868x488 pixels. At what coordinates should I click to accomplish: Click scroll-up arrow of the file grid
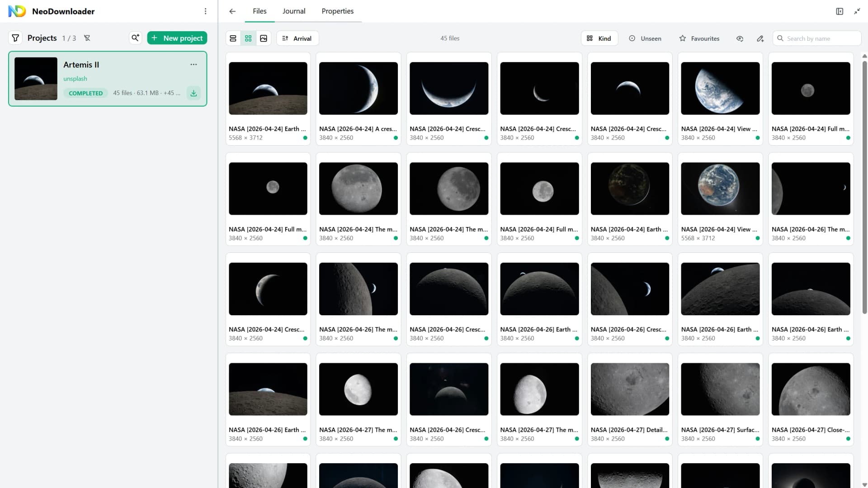pyautogui.click(x=864, y=56)
